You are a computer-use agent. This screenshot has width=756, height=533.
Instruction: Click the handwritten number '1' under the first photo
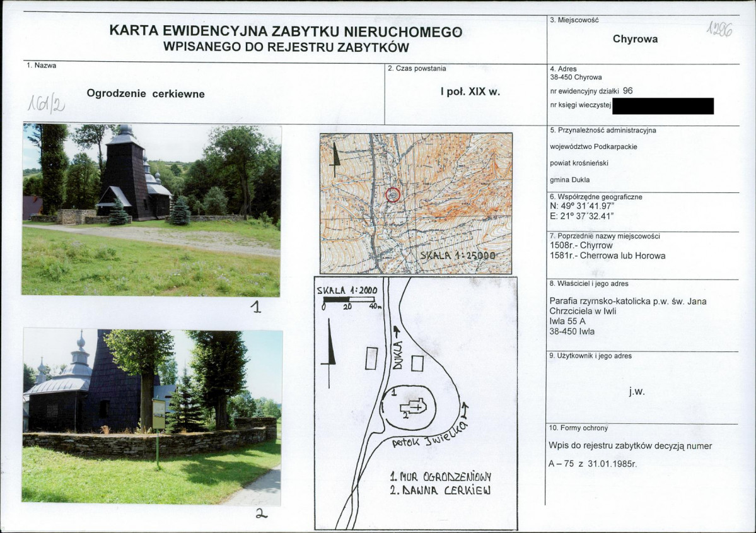tap(257, 307)
